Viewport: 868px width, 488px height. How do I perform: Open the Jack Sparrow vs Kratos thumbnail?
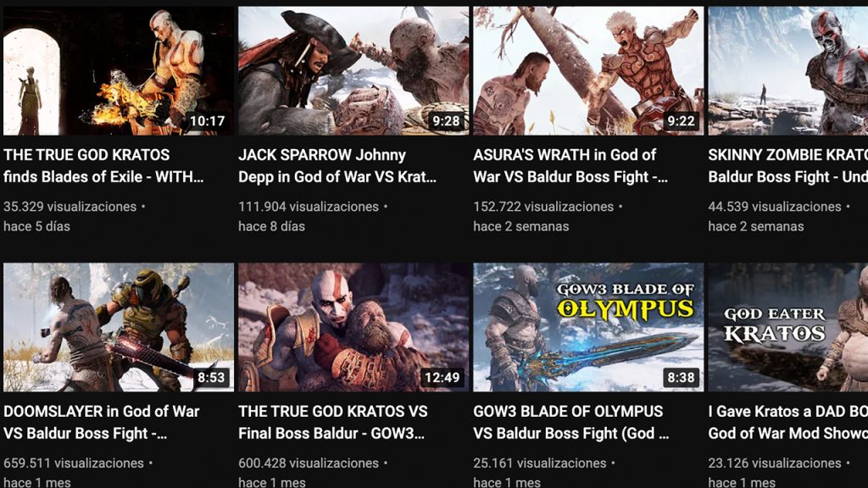(x=353, y=71)
